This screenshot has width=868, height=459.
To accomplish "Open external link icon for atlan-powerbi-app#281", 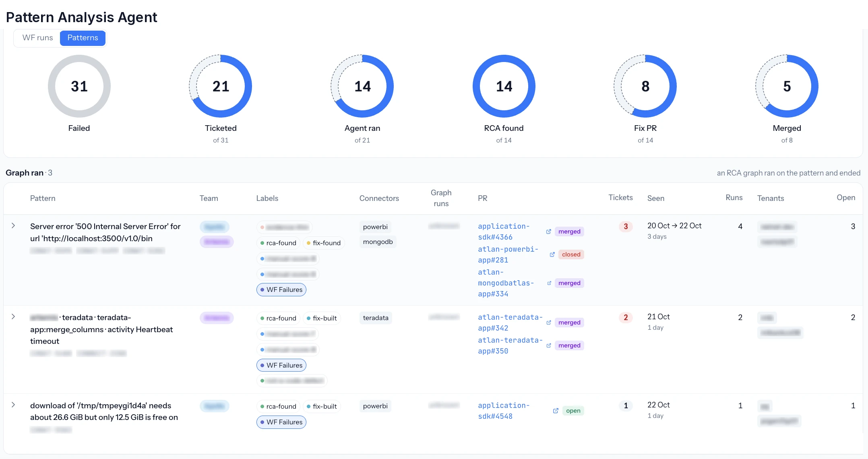I will (552, 254).
